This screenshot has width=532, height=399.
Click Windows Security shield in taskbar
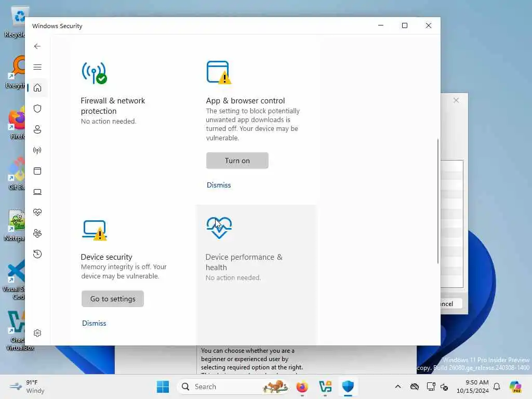[348, 387]
